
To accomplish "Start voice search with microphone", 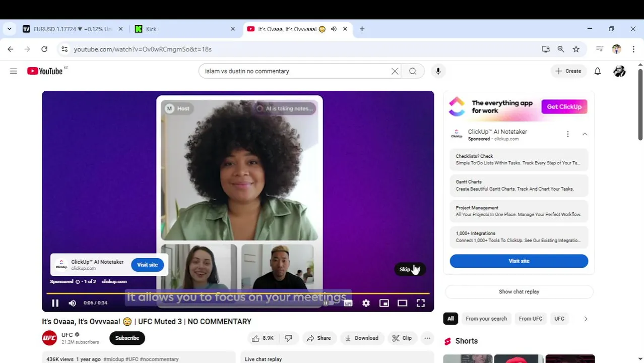I will [438, 71].
